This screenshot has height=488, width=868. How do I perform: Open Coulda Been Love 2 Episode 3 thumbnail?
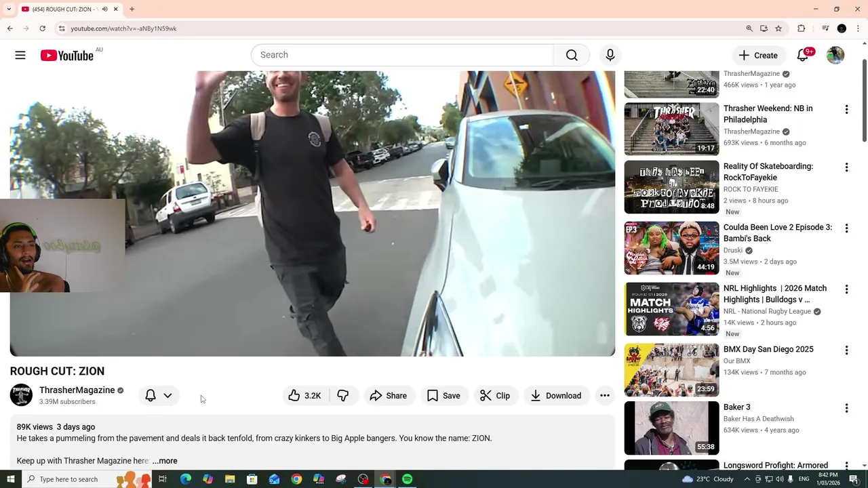coord(671,248)
